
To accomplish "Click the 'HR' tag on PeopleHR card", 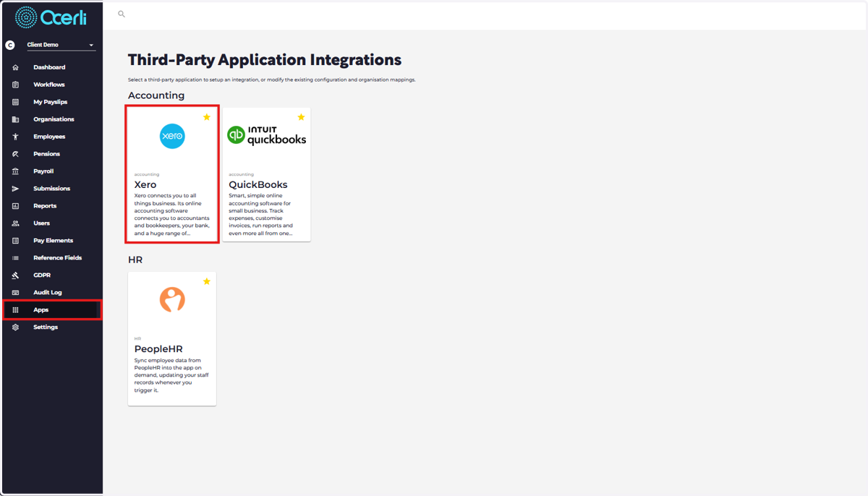I will pos(137,338).
